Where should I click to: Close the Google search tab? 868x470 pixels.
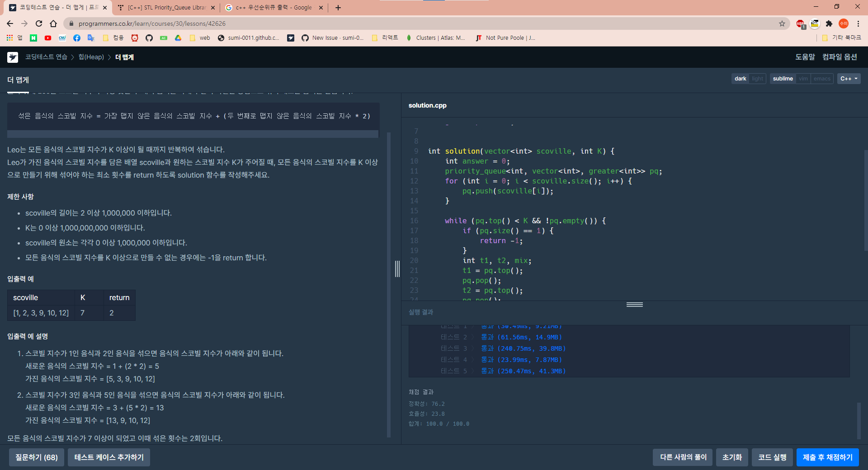pyautogui.click(x=321, y=8)
